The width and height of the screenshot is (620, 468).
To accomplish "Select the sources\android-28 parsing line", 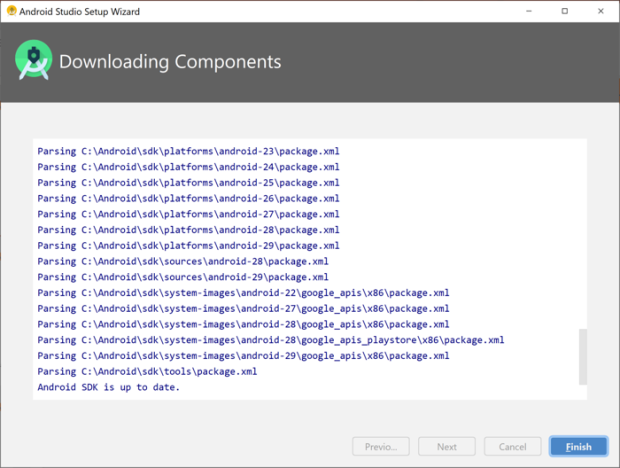I will [x=183, y=261].
